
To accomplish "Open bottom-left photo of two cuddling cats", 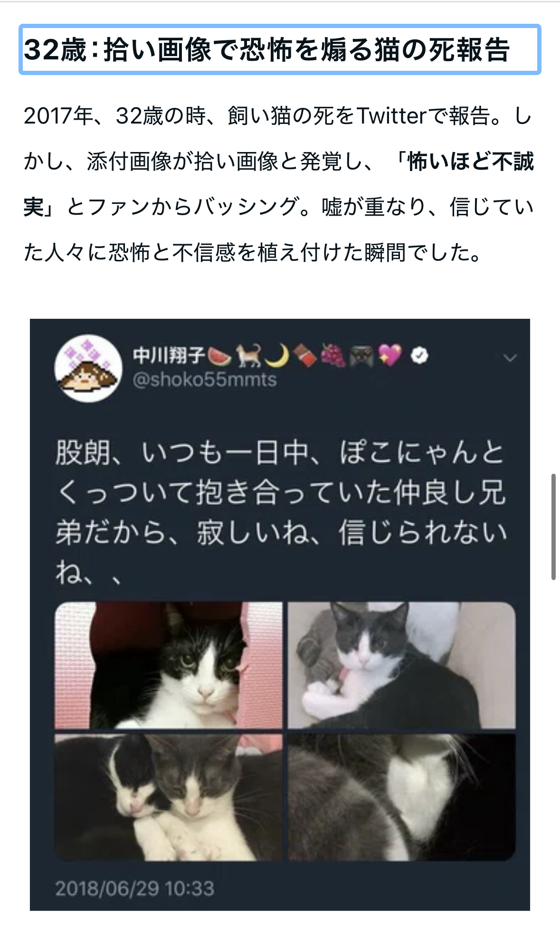I will point(169,797).
